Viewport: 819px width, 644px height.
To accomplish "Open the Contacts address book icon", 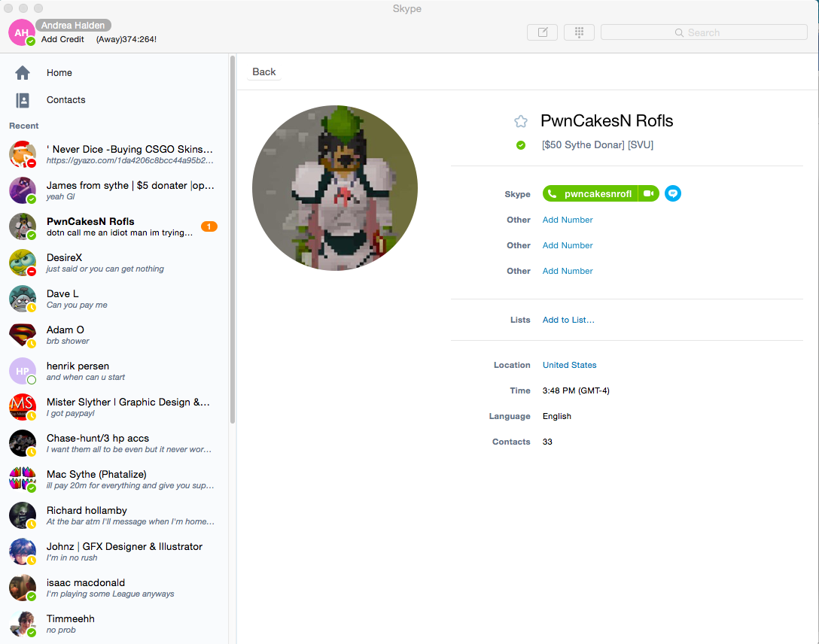I will (23, 100).
